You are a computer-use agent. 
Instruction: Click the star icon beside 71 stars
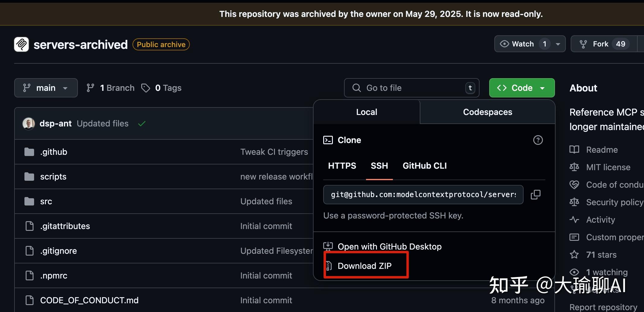(x=574, y=255)
